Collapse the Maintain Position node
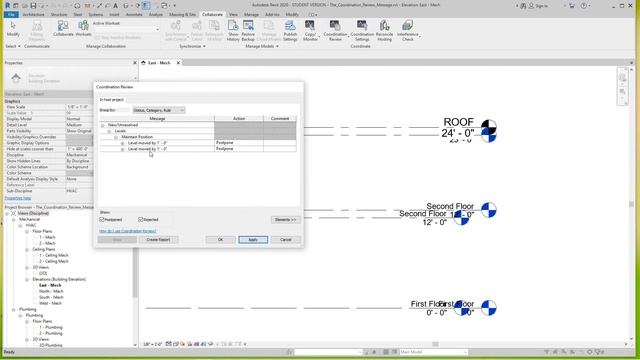 pyautogui.click(x=116, y=137)
